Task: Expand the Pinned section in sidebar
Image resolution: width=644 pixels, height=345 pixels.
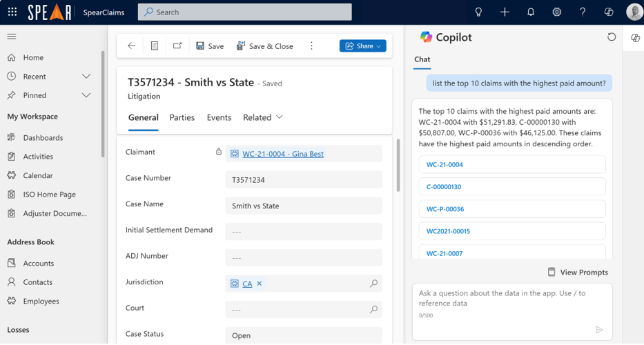Action: click(x=86, y=95)
